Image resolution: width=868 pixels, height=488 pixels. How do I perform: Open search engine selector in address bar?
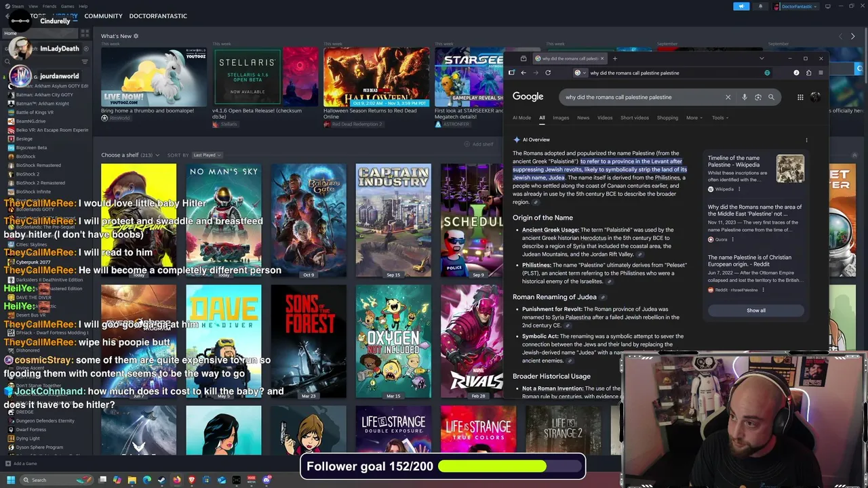pos(580,73)
